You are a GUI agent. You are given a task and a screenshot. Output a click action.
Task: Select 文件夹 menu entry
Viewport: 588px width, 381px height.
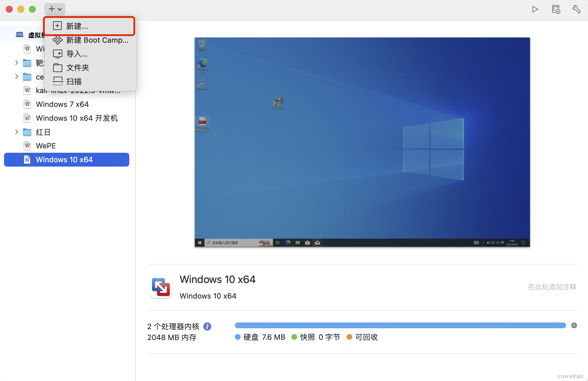(90, 68)
